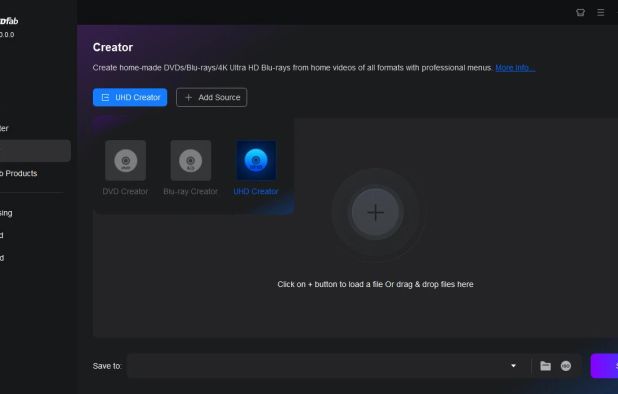Choose the ISO image output icon
Image resolution: width=618 pixels, height=394 pixels.
coord(566,366)
